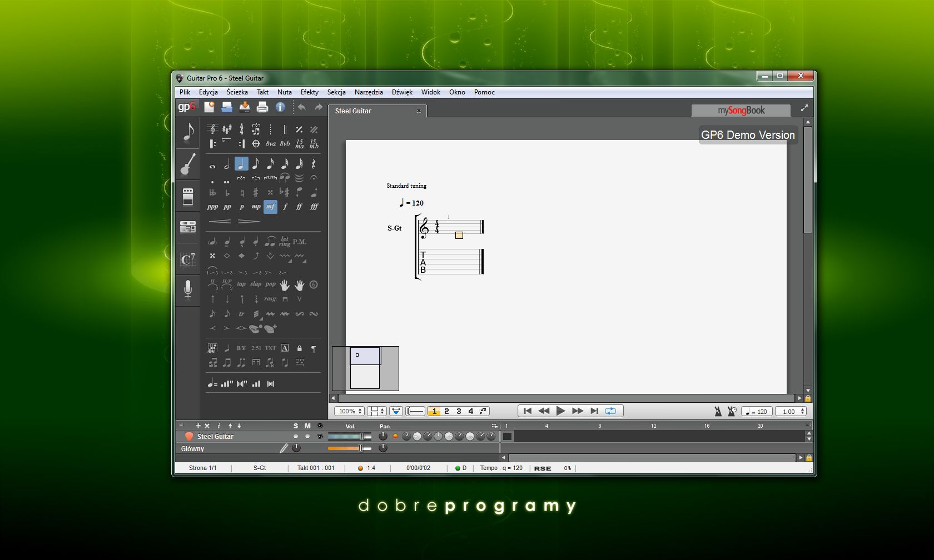Apply the slap technique

tap(256, 284)
